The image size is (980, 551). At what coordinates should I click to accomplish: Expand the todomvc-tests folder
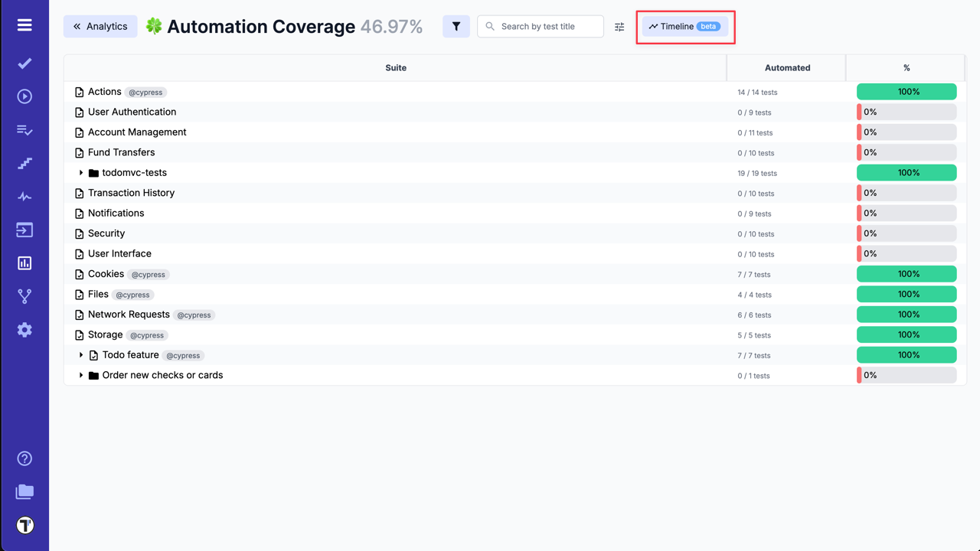81,173
